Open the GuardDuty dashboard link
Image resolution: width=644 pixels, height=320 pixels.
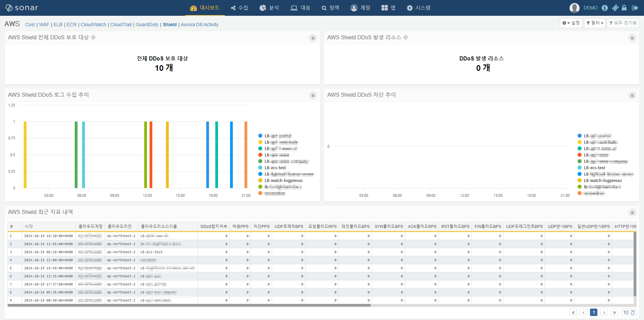pos(147,25)
